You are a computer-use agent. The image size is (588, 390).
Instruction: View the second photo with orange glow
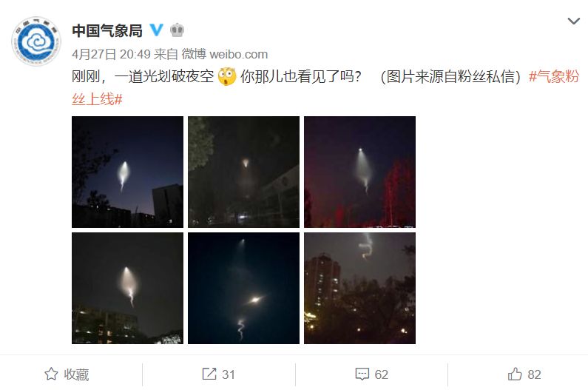coord(244,172)
